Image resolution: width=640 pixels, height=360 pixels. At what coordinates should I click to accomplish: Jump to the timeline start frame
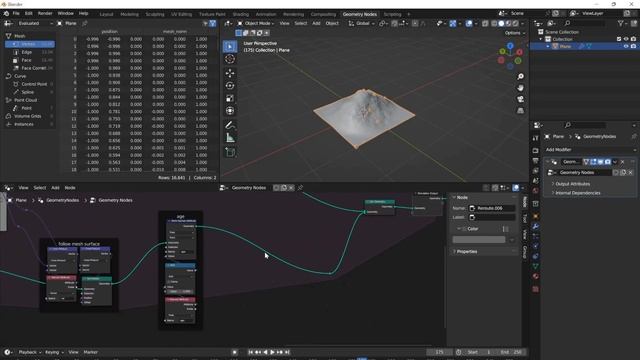click(251, 352)
